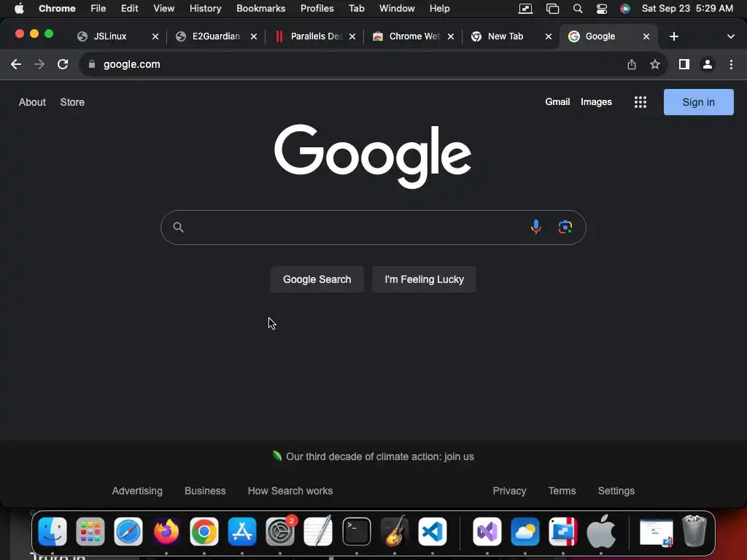Screen dimensions: 747x560
Task: Click the Spotlight search icon in menu bar
Action: [x=578, y=9]
